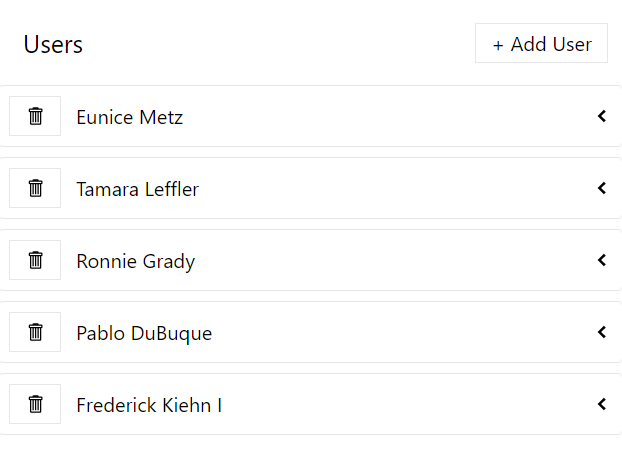
Task: Toggle the chevron on Pablo DuBuque's row
Action: (602, 332)
